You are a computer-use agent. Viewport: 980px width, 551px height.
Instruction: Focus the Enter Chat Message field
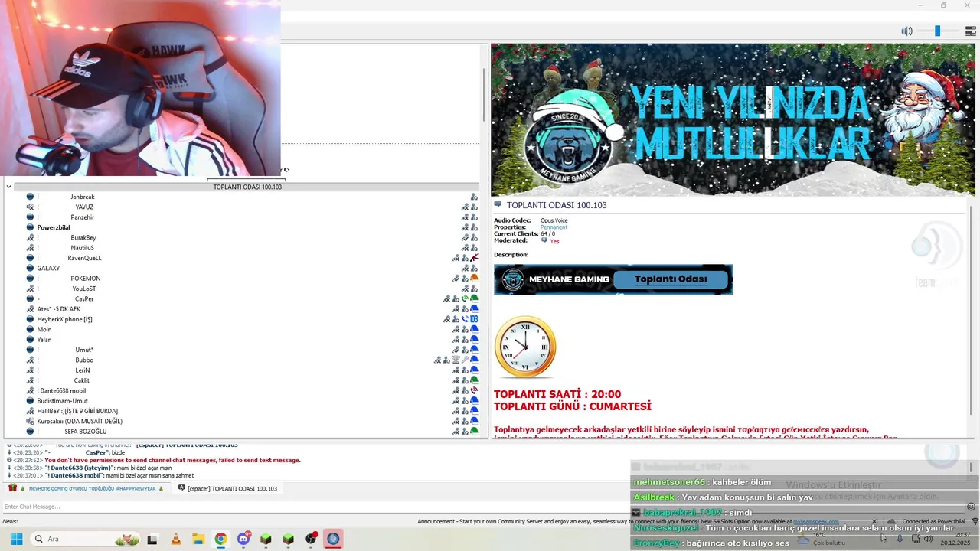coord(482,507)
